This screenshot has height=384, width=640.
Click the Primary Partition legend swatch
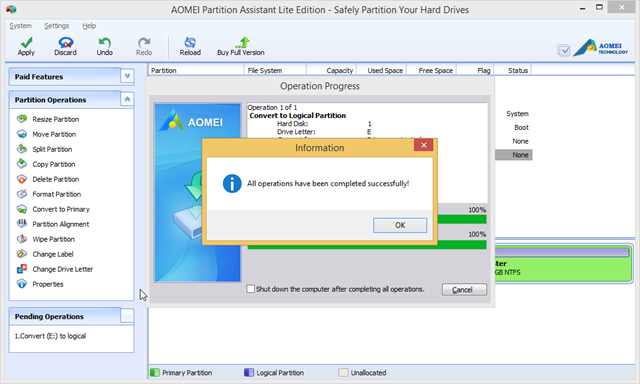[x=155, y=373]
